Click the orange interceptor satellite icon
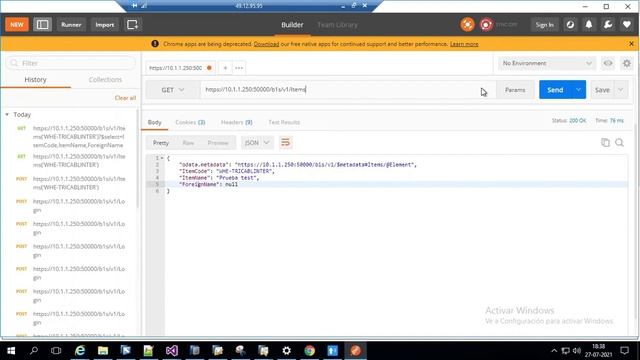 point(467,24)
